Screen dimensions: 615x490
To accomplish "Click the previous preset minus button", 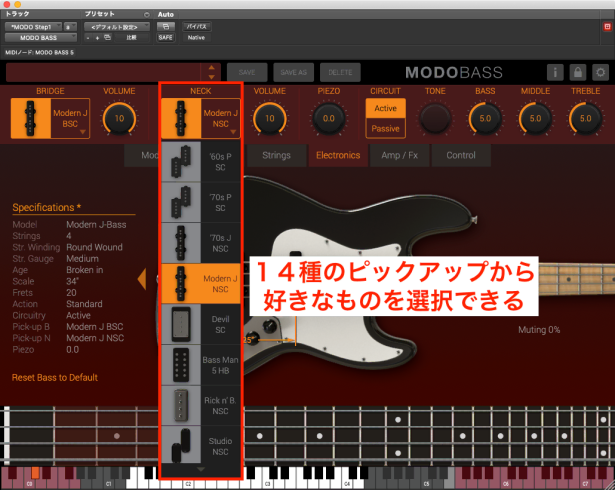I will (x=88, y=38).
